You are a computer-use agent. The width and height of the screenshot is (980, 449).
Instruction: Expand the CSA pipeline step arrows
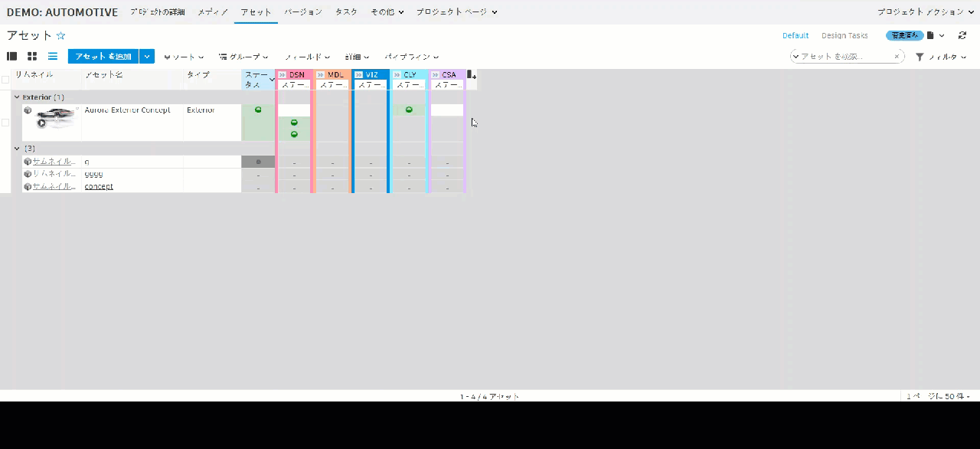(435, 75)
